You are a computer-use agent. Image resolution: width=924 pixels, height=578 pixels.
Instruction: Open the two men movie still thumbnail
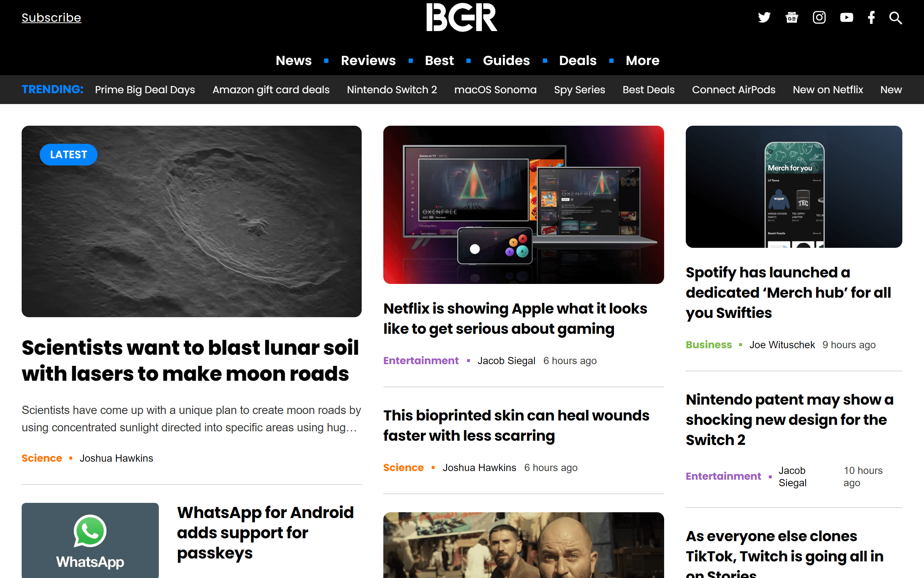point(523,545)
